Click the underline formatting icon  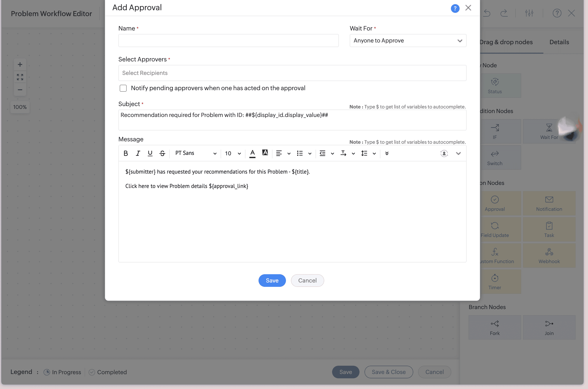150,153
